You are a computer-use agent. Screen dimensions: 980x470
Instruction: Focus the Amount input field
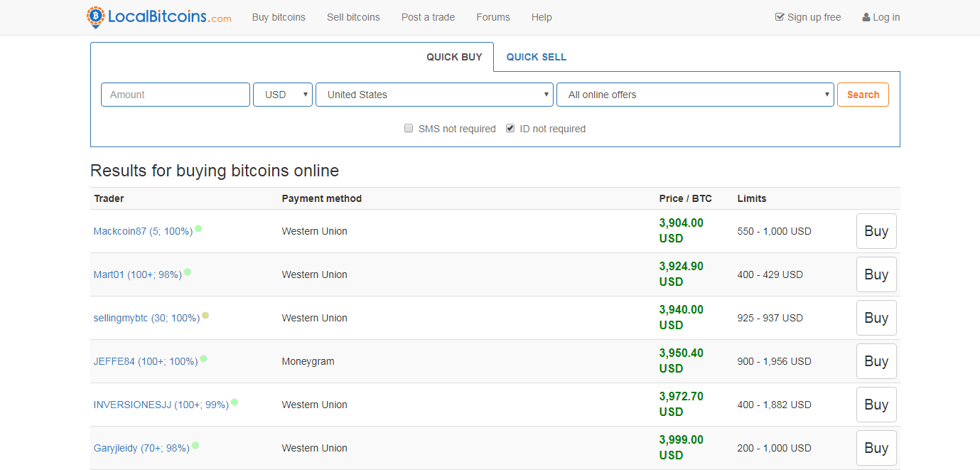click(x=176, y=95)
